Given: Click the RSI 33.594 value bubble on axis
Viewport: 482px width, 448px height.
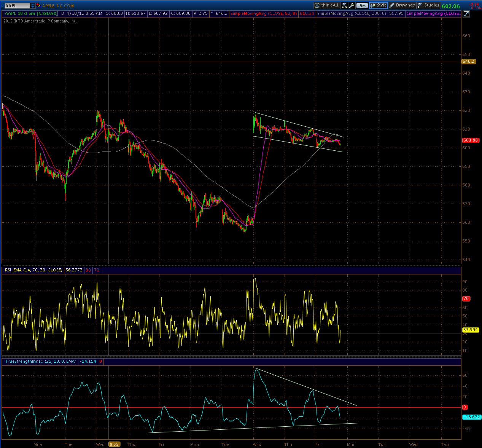Looking at the screenshot, I should coord(470,330).
